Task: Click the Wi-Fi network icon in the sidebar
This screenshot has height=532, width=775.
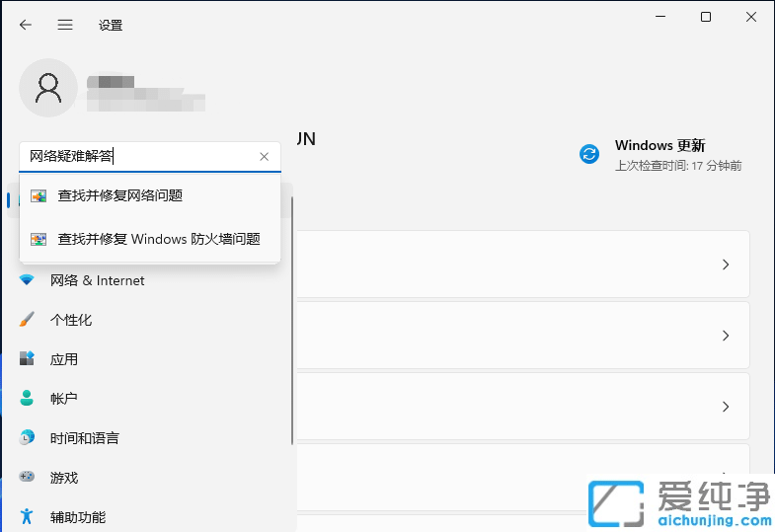Action: [x=27, y=280]
